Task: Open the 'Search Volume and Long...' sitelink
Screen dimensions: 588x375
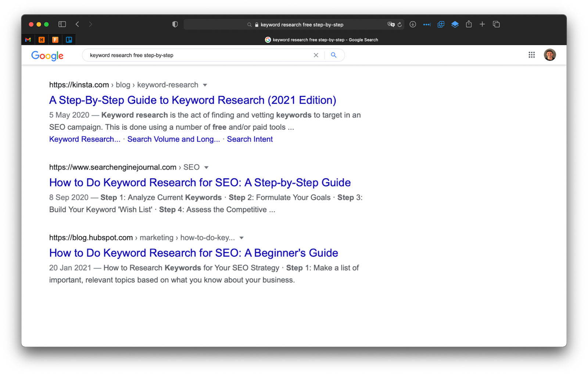Action: 173,139
